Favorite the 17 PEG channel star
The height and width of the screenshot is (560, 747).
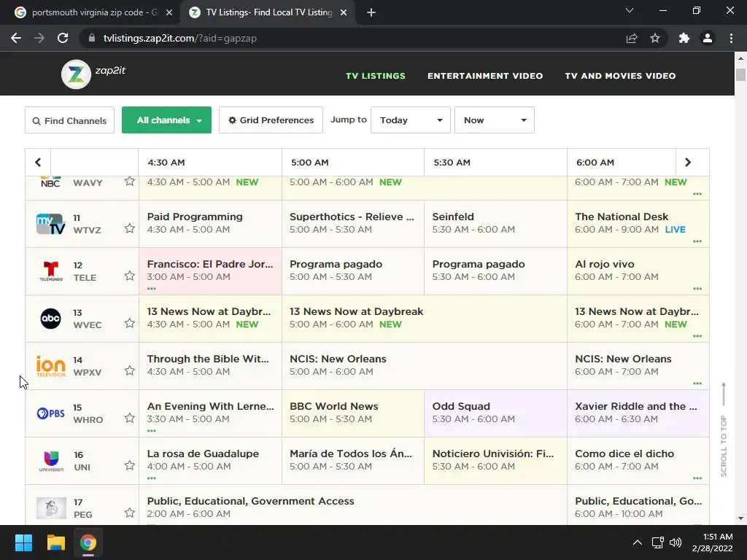[x=130, y=513]
